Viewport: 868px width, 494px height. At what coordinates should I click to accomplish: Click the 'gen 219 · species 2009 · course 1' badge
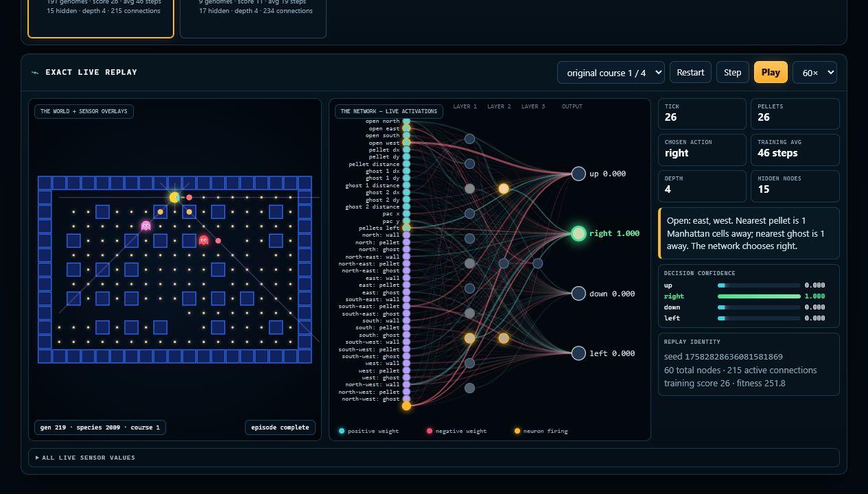click(100, 427)
